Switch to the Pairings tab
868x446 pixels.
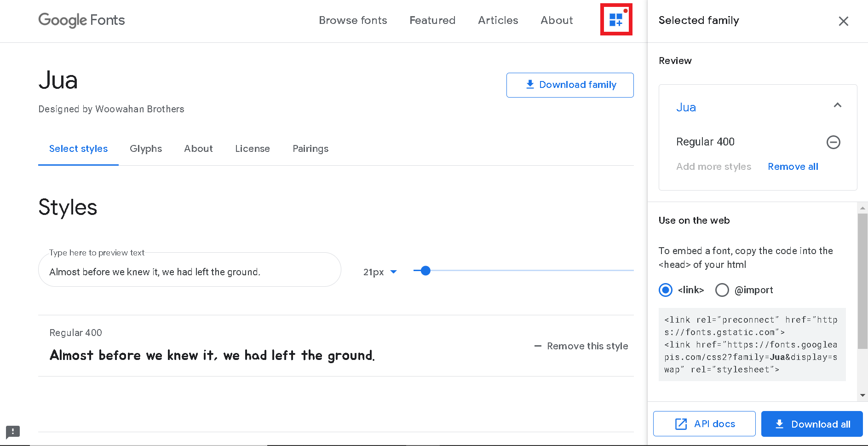(x=310, y=149)
